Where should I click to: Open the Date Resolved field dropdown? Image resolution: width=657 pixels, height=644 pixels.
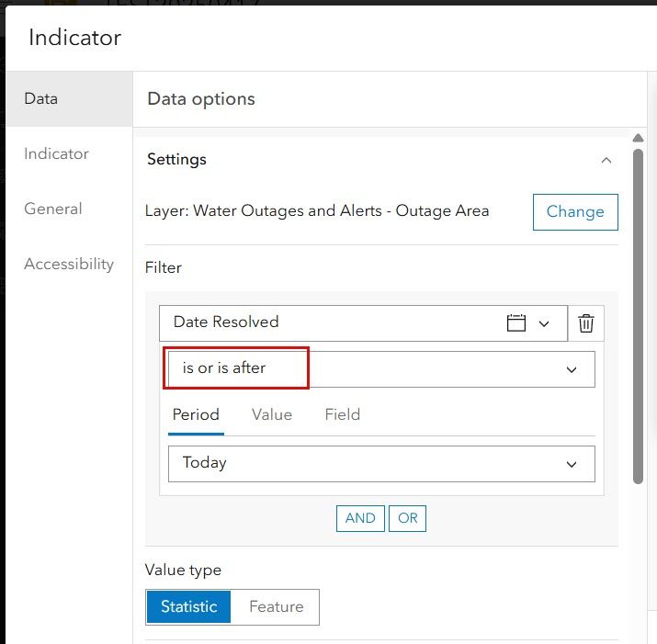click(x=544, y=323)
